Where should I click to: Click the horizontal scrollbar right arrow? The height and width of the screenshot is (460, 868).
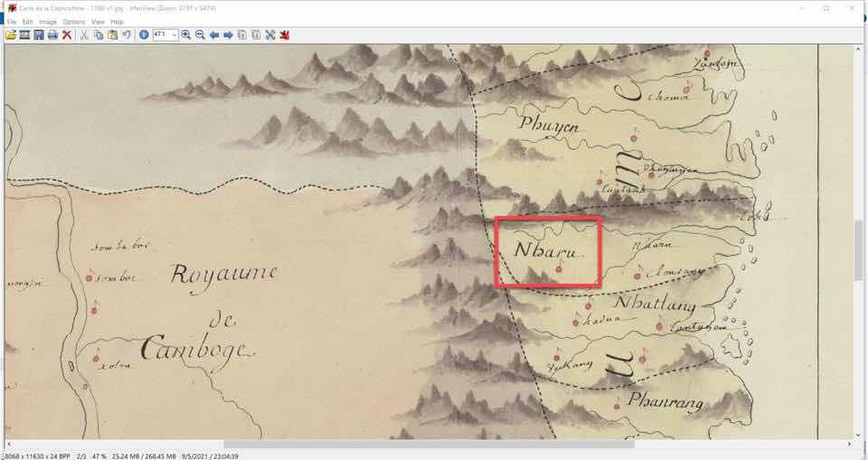click(849, 444)
